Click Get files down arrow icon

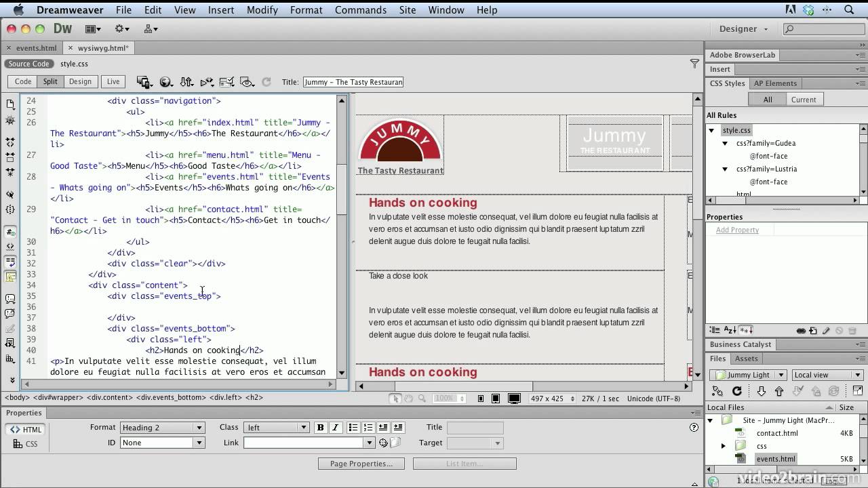[761, 391]
